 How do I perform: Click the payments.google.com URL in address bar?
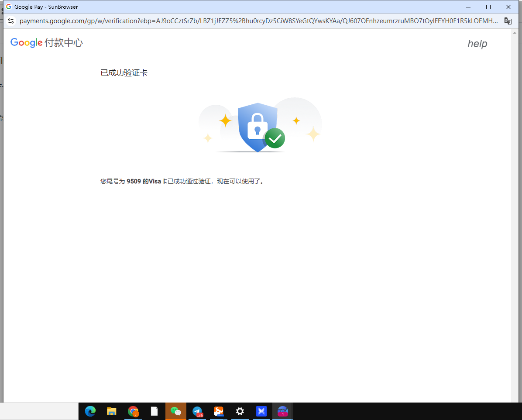tap(259, 21)
